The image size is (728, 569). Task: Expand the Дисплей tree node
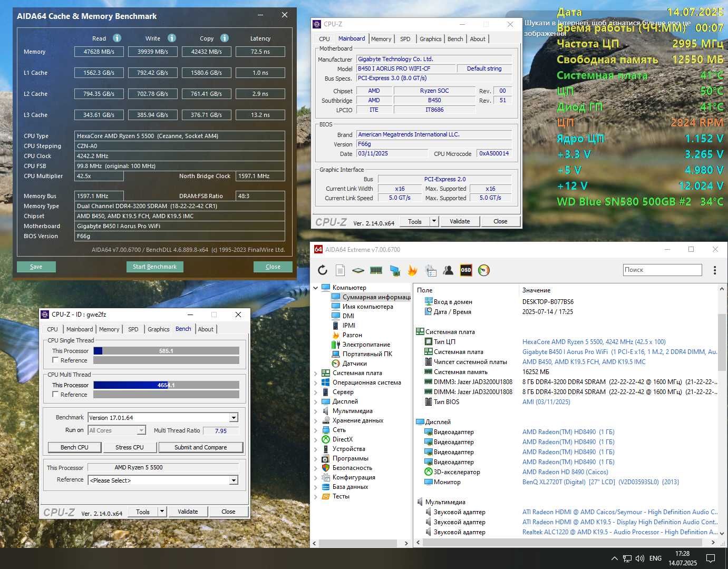point(316,401)
